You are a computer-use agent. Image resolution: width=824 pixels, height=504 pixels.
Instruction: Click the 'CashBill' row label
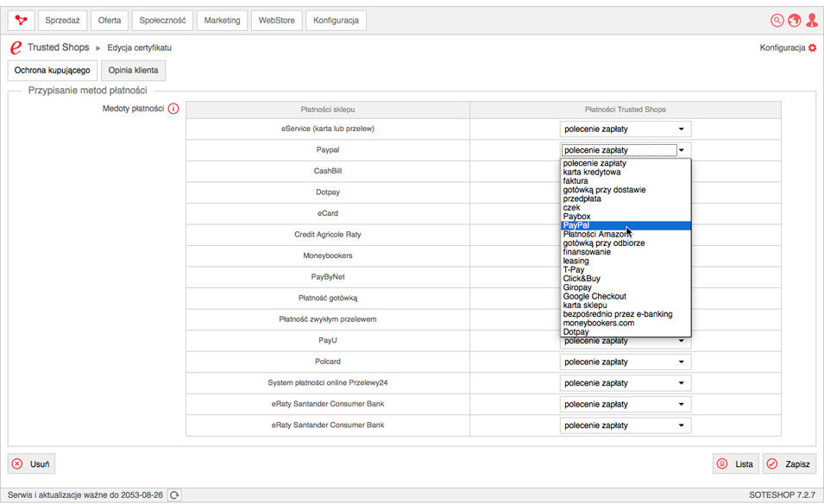[328, 172]
